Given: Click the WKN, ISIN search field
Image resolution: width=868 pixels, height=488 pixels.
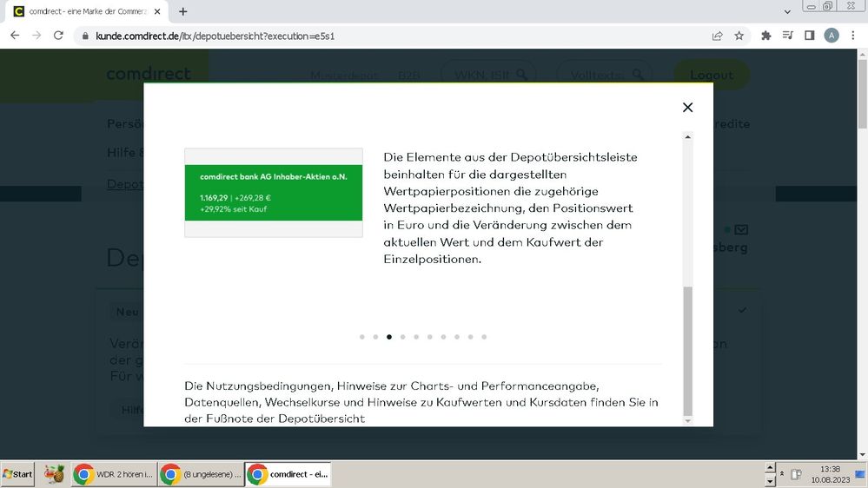Looking at the screenshot, I should tap(488, 75).
